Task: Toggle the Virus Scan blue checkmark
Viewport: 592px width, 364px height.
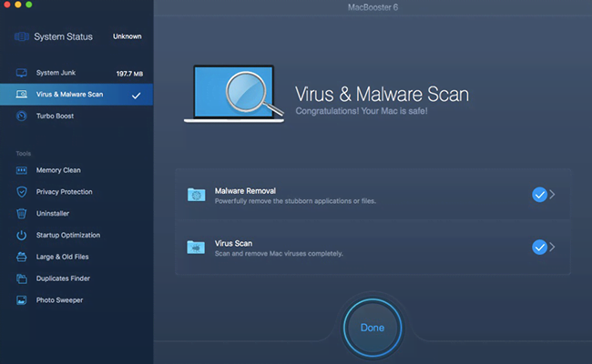Action: pyautogui.click(x=539, y=248)
